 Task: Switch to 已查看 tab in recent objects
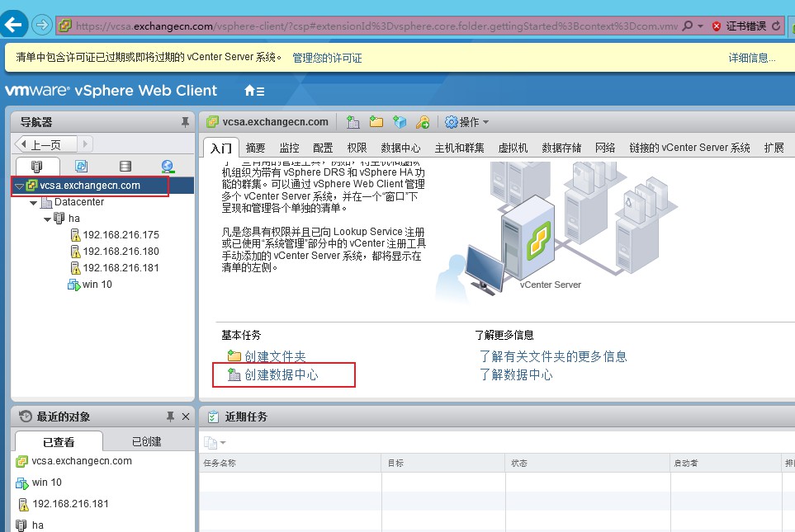[59, 442]
